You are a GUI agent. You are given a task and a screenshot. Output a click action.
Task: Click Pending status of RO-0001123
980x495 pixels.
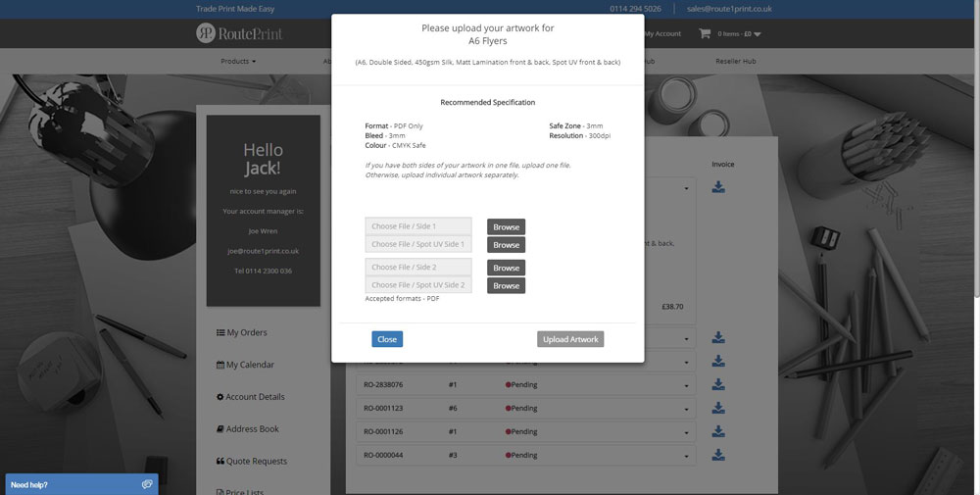(521, 408)
